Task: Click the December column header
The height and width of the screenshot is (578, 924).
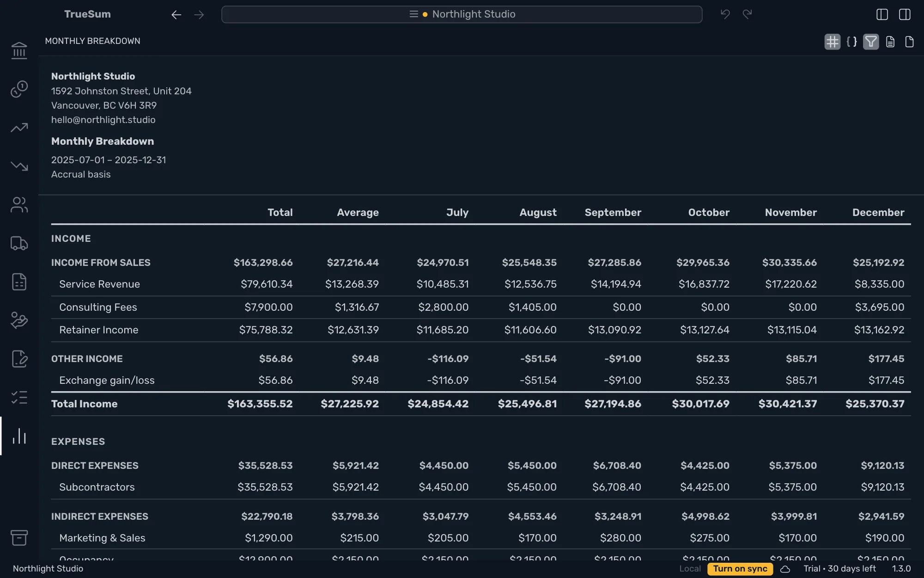Action: coord(878,212)
